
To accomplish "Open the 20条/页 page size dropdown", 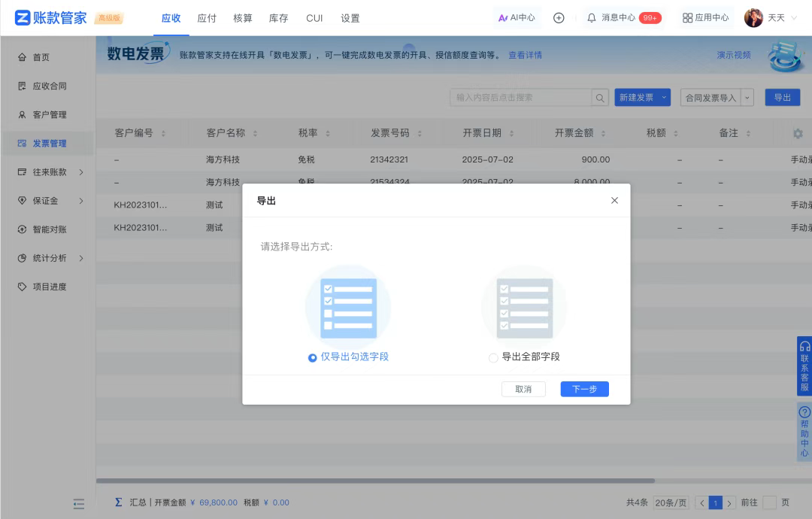I will [x=671, y=502].
